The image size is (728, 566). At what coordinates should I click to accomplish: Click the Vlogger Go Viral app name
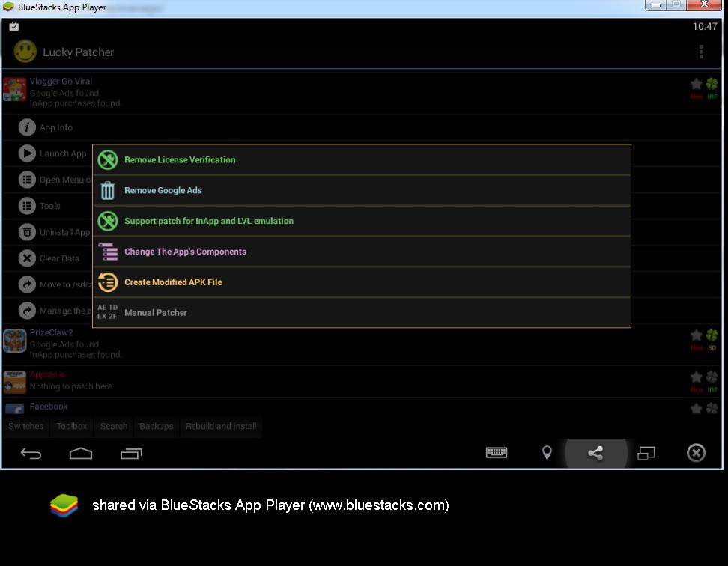pyautogui.click(x=61, y=81)
